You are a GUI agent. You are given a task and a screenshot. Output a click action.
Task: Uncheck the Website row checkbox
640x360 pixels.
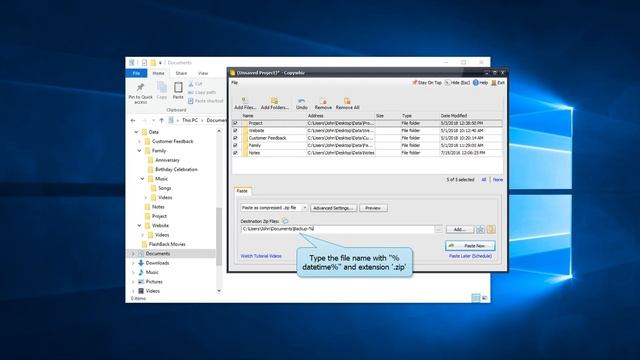[x=235, y=131]
